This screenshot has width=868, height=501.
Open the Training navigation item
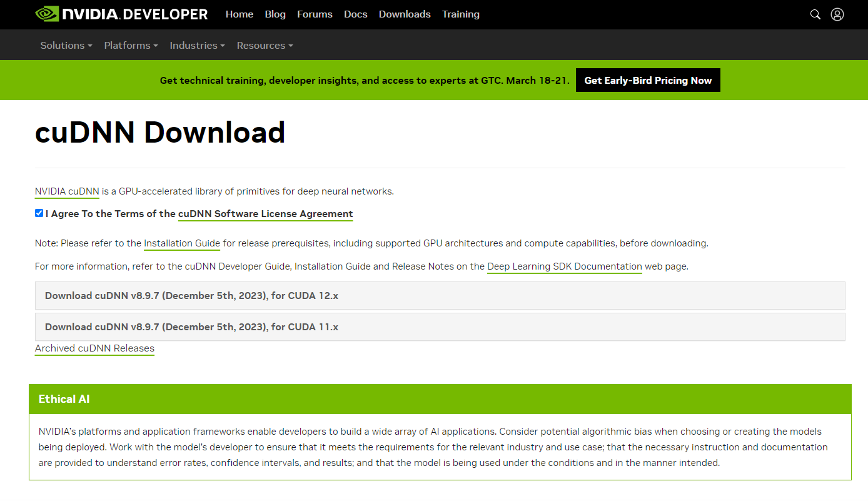(x=461, y=14)
